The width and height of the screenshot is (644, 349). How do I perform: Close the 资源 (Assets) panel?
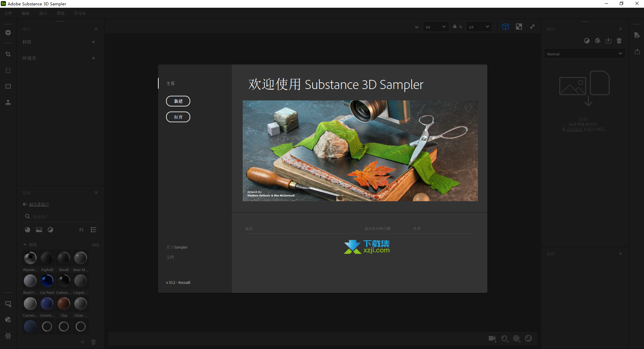96,192
